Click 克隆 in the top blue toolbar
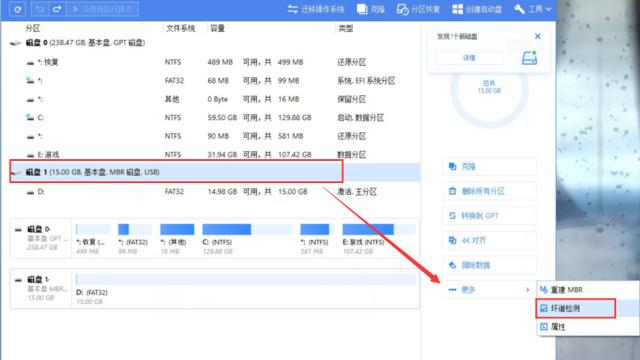The width and height of the screenshot is (640, 360). point(371,9)
